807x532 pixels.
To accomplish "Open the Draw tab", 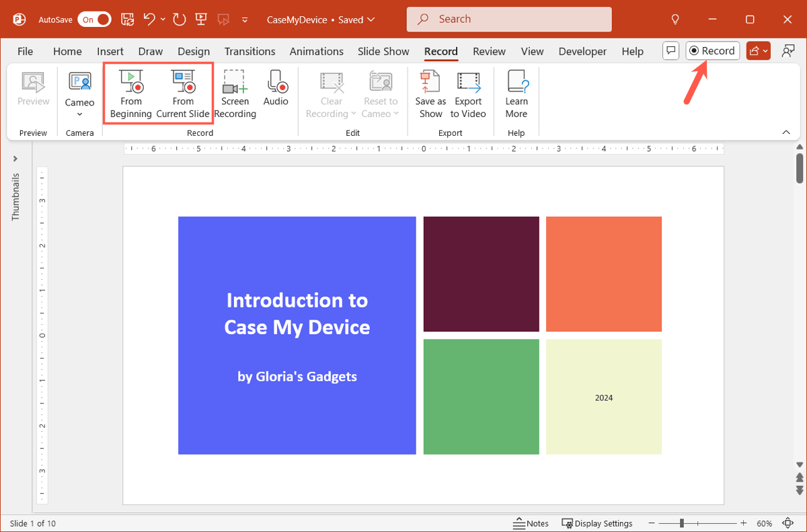I will coord(151,51).
